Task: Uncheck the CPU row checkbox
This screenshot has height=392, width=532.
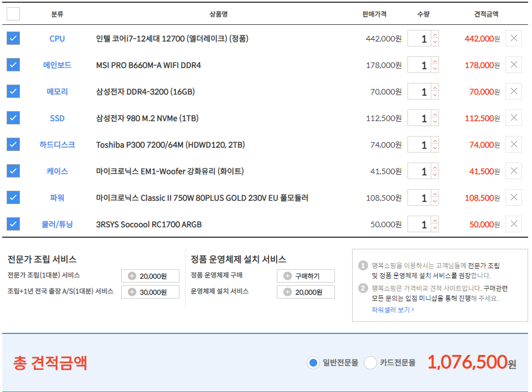Action: [13, 38]
